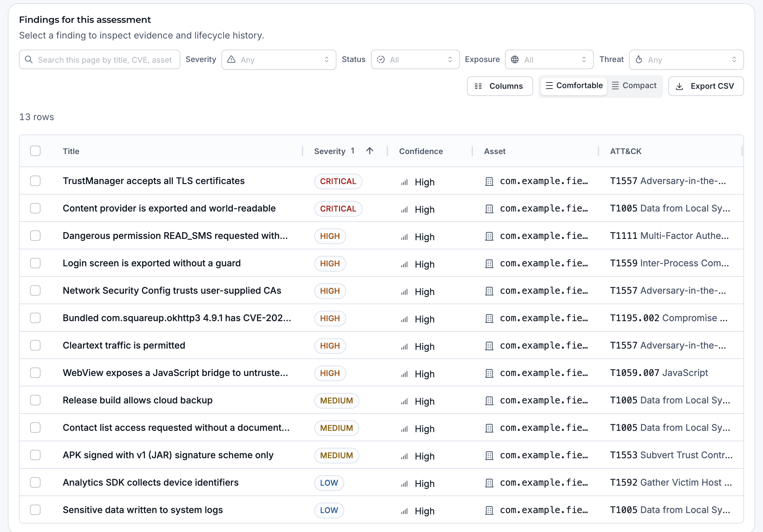Image resolution: width=763 pixels, height=532 pixels.
Task: Expand the Exposure filter dropdown
Action: click(x=549, y=59)
